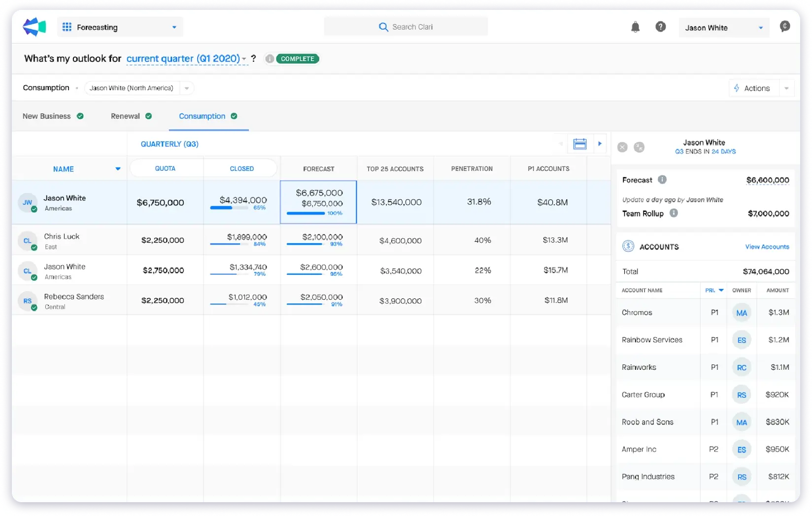Open the Forecasting dropdown
812x516 pixels.
(x=173, y=27)
